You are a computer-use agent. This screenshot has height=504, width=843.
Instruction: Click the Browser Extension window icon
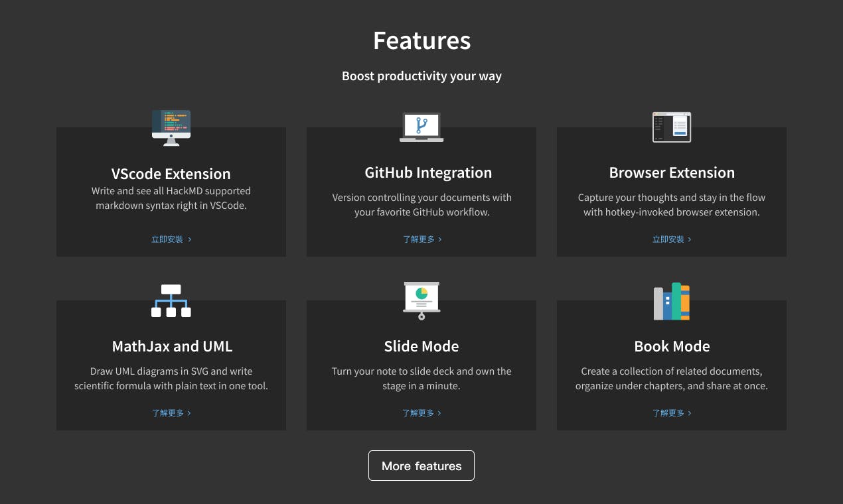[672, 127]
